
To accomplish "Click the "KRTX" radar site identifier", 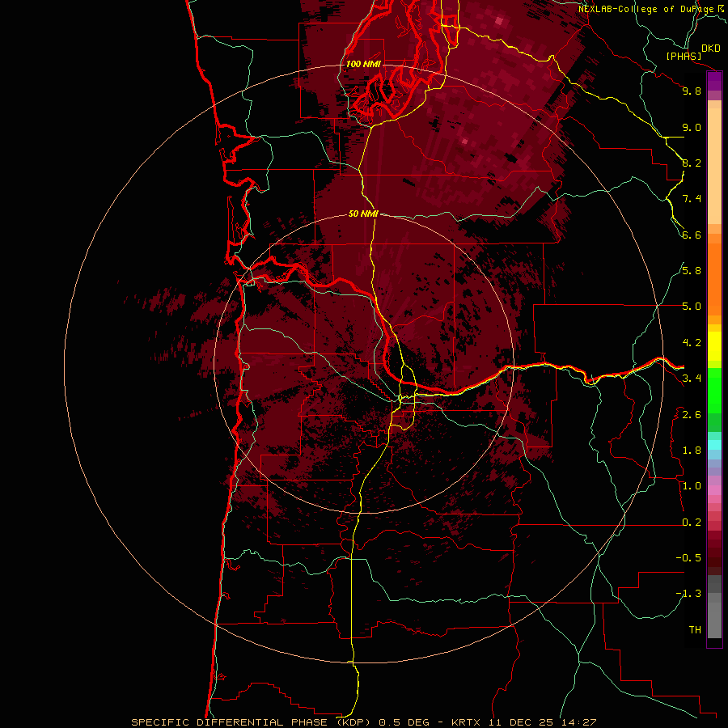I will pyautogui.click(x=467, y=722).
